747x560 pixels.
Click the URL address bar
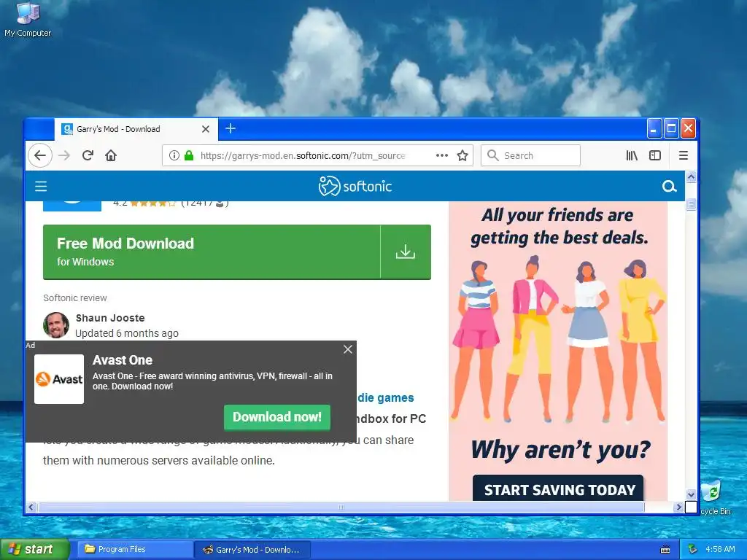tap(303, 156)
